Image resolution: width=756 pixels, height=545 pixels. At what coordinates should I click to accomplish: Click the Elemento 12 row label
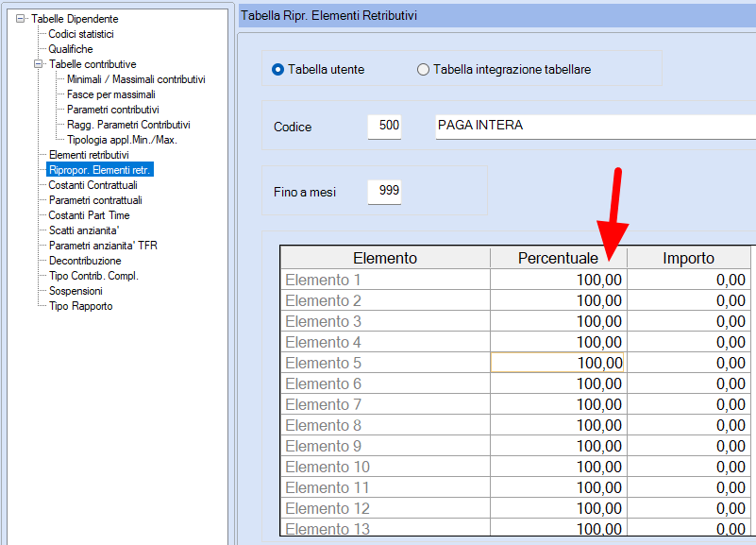(x=385, y=508)
